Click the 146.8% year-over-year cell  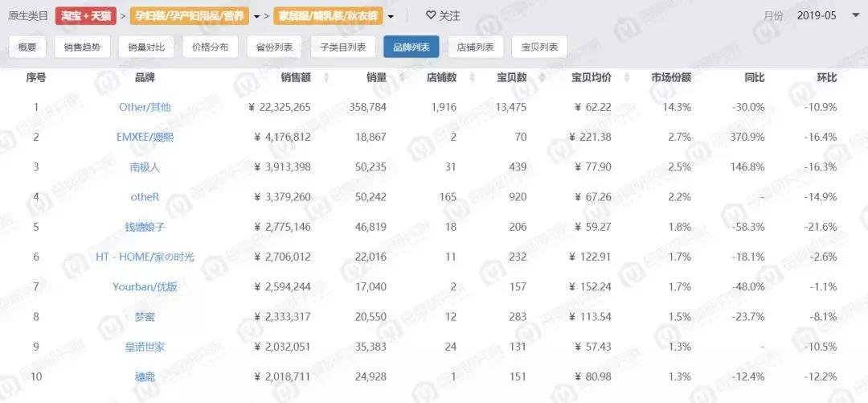[747, 167]
